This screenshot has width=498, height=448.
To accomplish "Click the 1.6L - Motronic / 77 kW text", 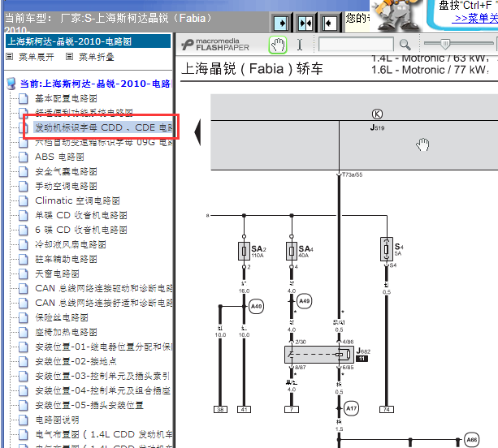I will click(x=430, y=70).
